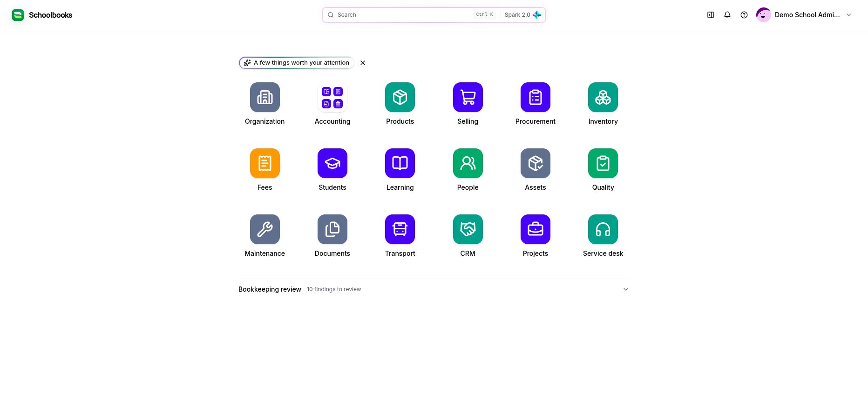Screen dimensions: 868x400
Task: Launch Spark 2.0 assistant
Action: click(x=522, y=15)
